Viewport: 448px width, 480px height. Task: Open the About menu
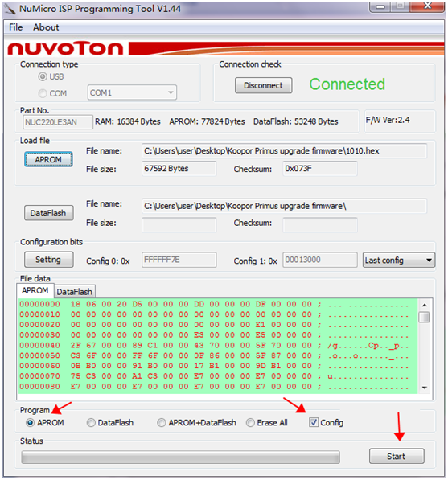[x=46, y=27]
